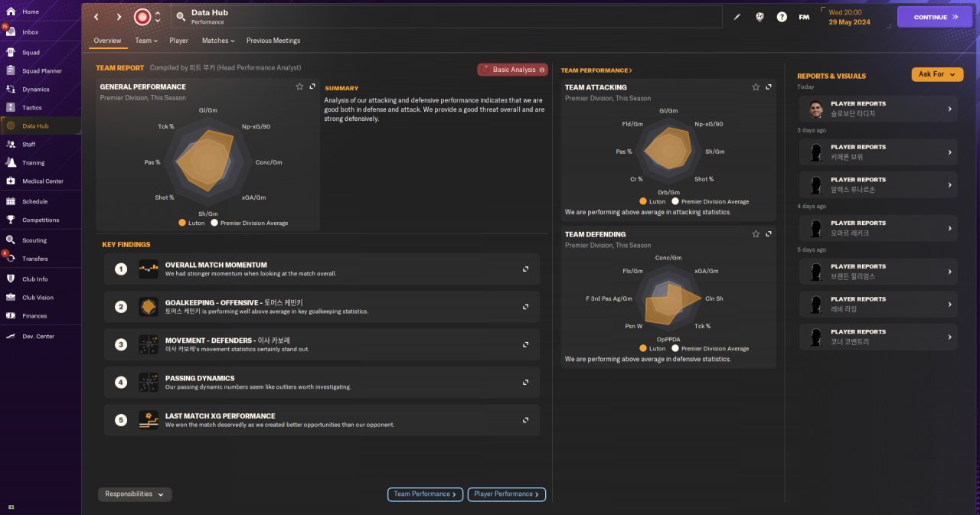Open the Squad Planner icon

(x=11, y=71)
